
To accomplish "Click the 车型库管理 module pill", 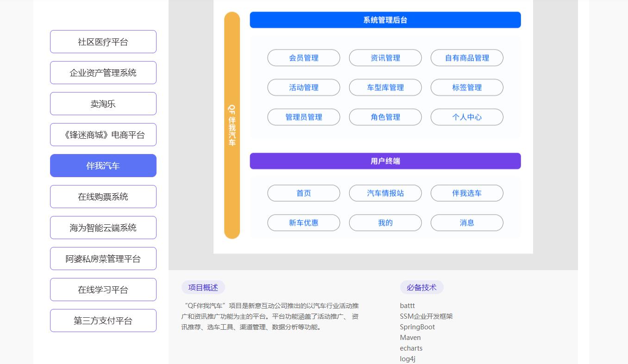I will 385,87.
